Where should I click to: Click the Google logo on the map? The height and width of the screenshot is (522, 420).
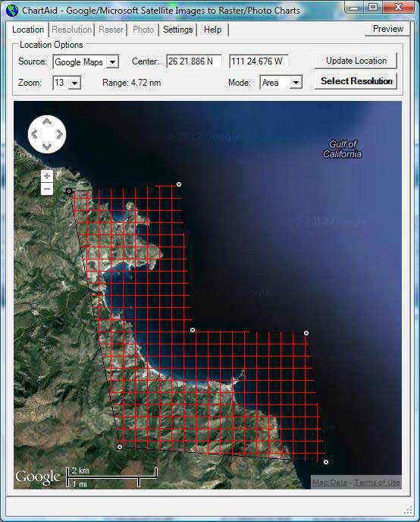(x=38, y=477)
